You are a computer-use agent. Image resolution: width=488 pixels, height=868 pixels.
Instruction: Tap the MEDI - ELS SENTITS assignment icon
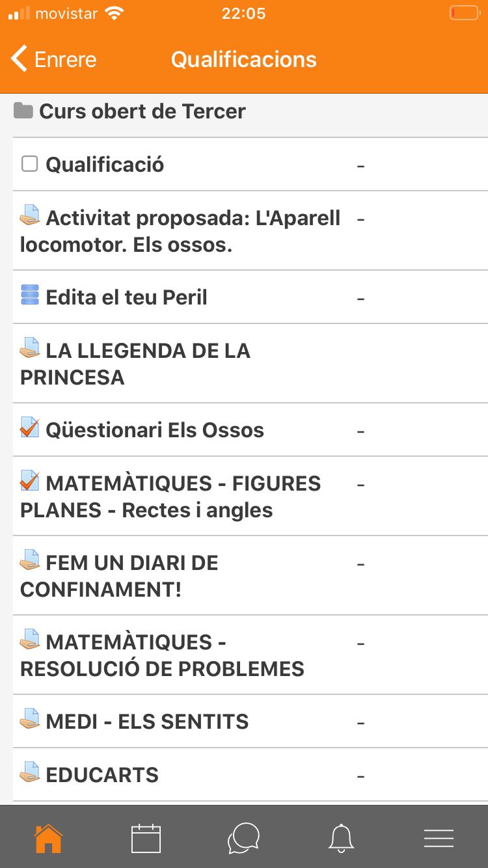pos(30,719)
